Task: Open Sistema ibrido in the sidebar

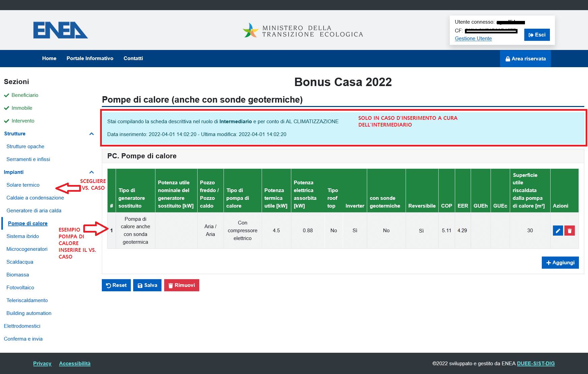Action: click(x=23, y=236)
